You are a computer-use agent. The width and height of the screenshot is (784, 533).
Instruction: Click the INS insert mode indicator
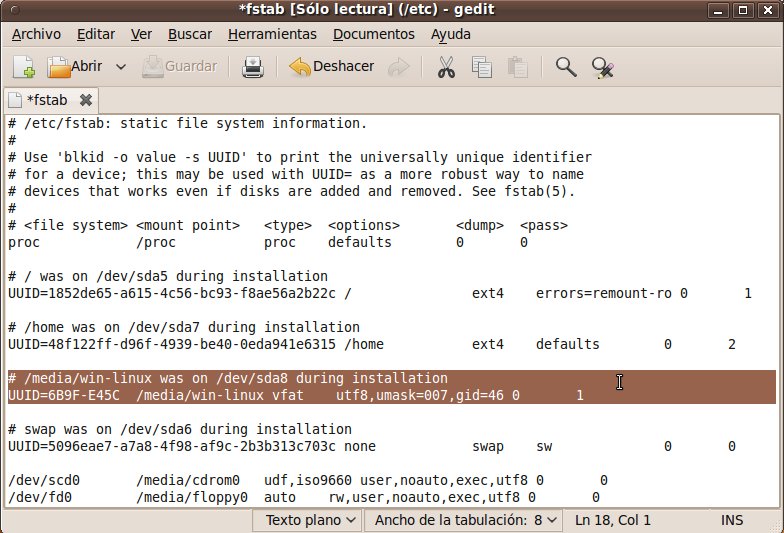click(732, 520)
